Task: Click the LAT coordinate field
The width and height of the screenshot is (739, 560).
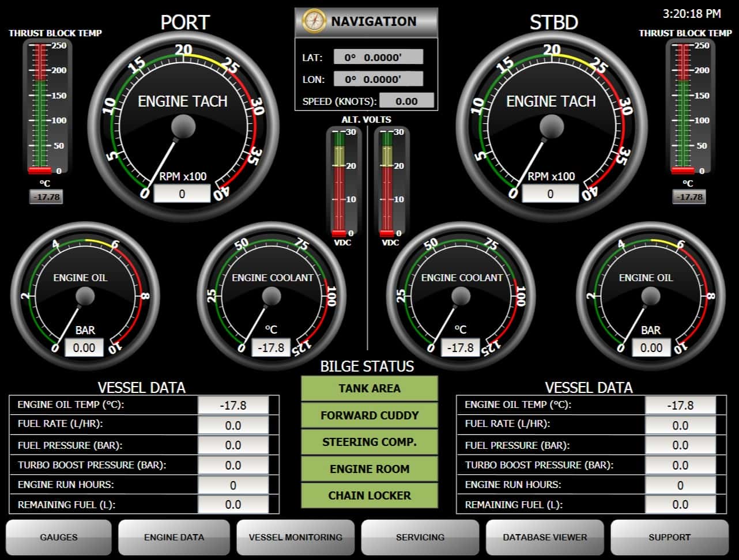Action: tap(378, 56)
